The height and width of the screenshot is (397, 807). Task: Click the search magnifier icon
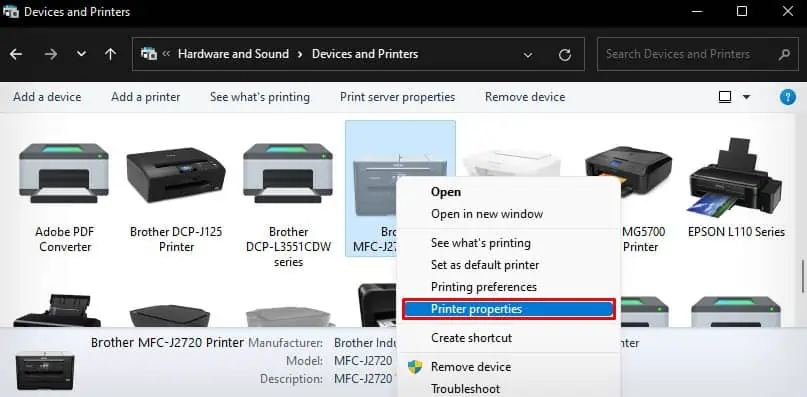click(784, 54)
